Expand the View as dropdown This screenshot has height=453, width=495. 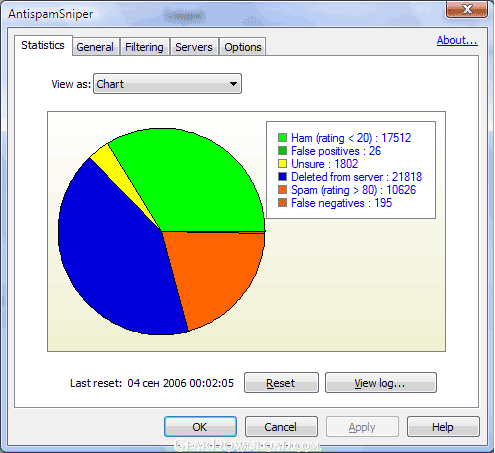pos(167,84)
